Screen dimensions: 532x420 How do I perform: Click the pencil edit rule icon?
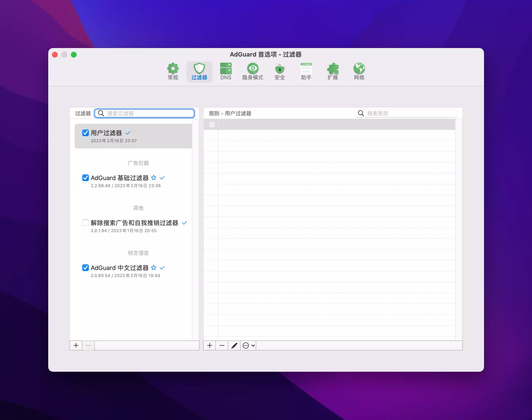(x=234, y=345)
